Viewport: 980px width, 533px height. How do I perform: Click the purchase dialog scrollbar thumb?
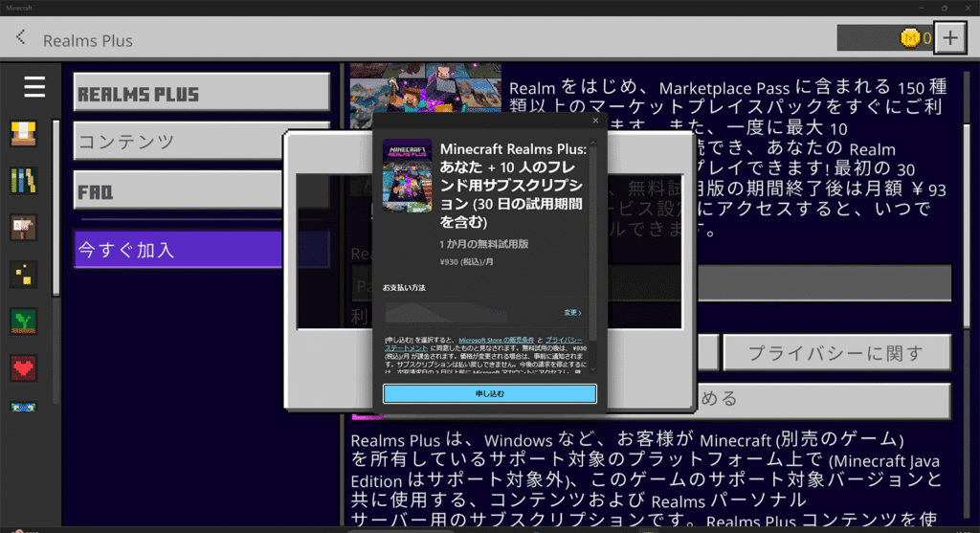(x=592, y=244)
